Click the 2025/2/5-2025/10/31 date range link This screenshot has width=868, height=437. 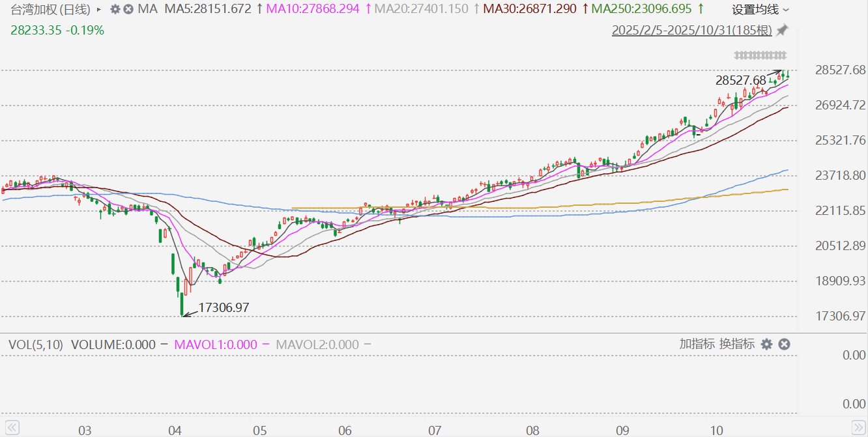click(x=692, y=31)
